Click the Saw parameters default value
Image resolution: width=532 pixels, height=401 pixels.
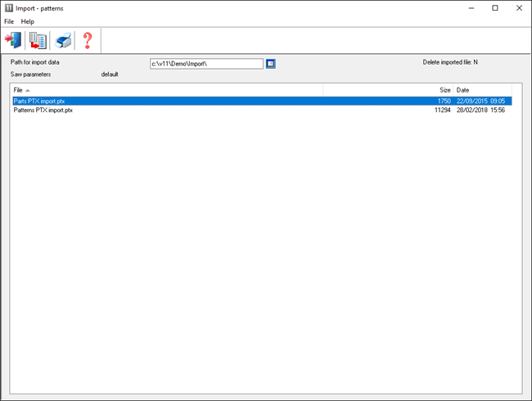(110, 74)
